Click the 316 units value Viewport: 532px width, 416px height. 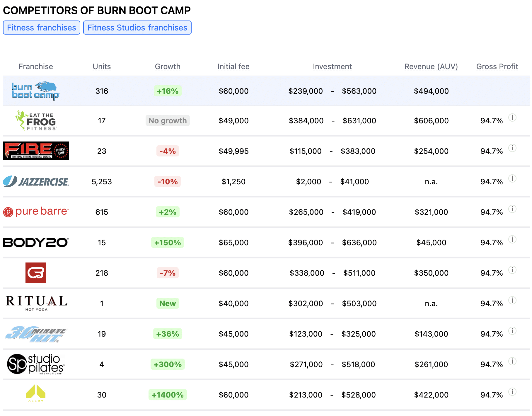click(x=102, y=91)
